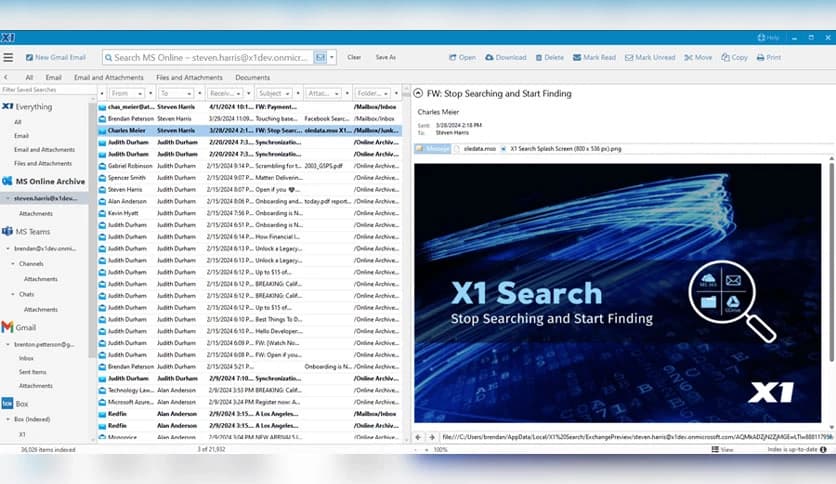Select the Microsoft Azure email row
This screenshot has width=836, height=484.
point(249,402)
